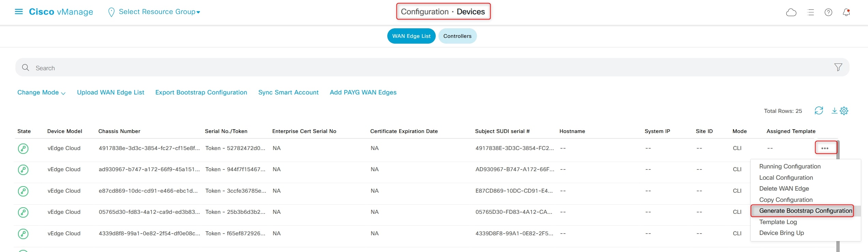
Task: Select chassis 4339d8f8-99a1-0e82 cell
Action: 149,234
